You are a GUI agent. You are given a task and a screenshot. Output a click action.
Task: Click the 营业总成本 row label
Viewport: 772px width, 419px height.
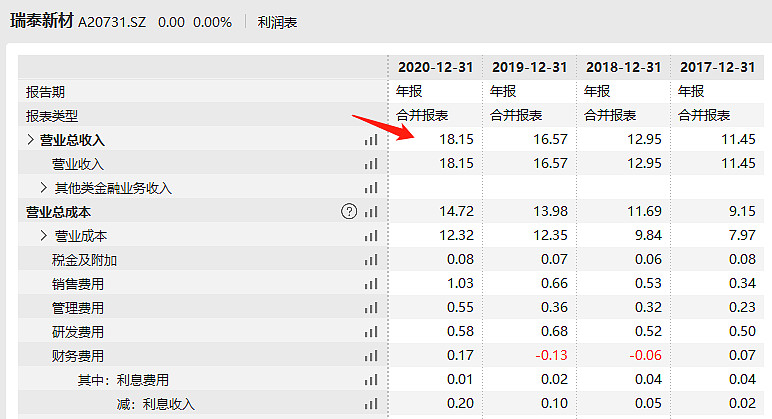(58, 212)
